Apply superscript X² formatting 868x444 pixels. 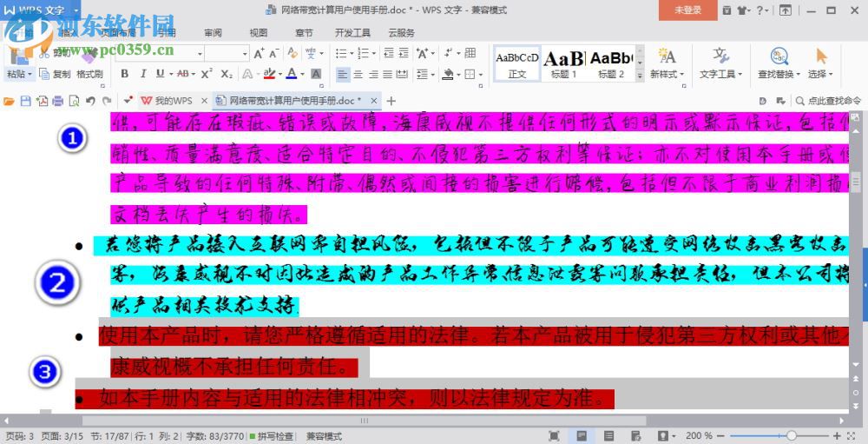[207, 74]
